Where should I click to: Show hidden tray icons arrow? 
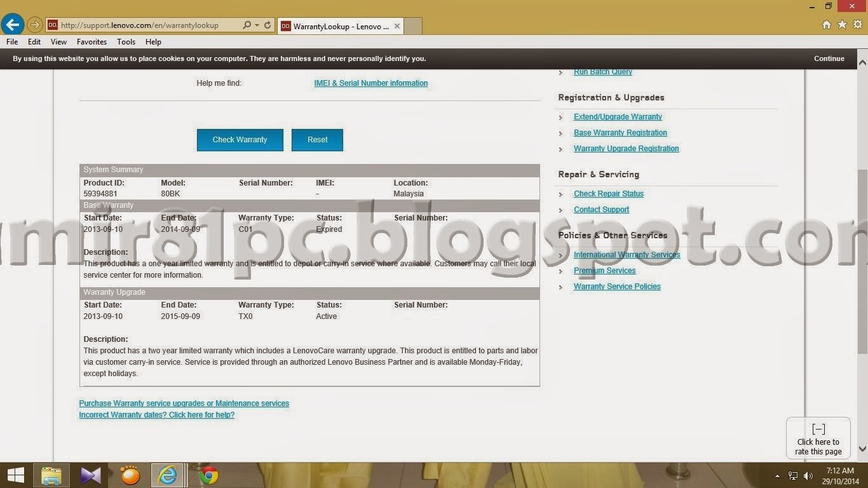[777, 475]
